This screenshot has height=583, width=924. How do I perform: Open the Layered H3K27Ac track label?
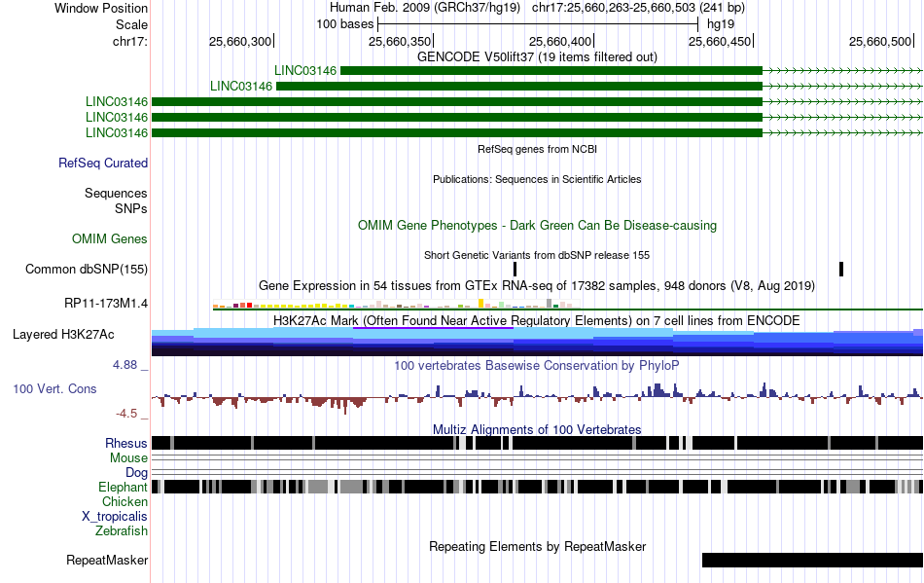pyautogui.click(x=63, y=334)
